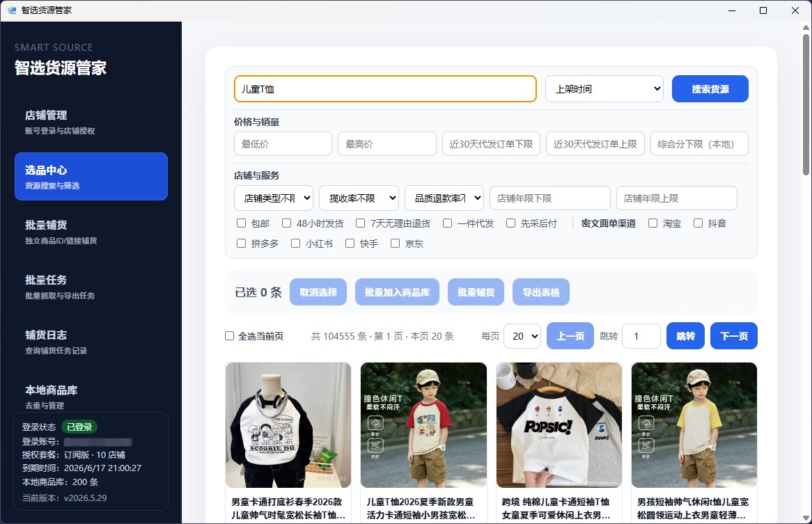Click the 导出表格 button

(541, 292)
